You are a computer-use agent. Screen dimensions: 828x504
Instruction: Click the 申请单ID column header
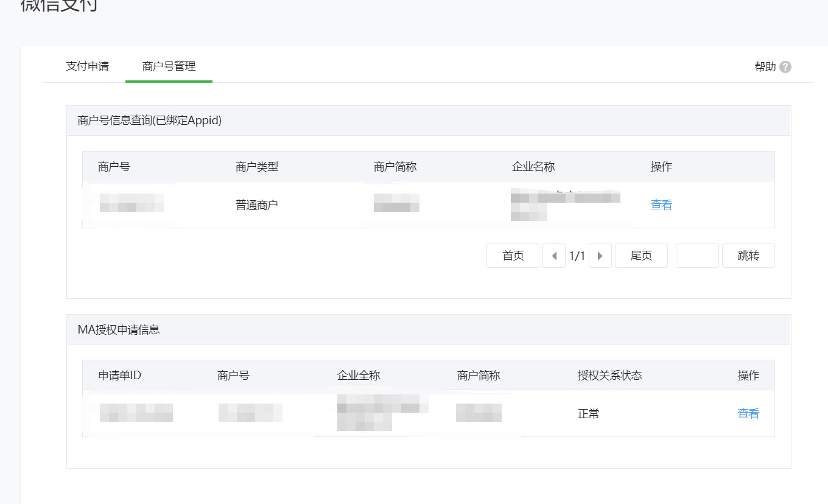(x=120, y=376)
